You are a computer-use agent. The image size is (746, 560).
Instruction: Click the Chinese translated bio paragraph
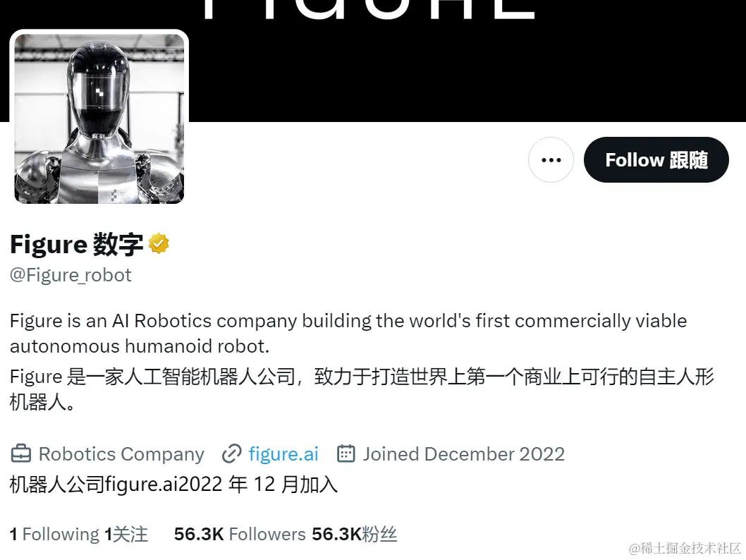point(362,389)
